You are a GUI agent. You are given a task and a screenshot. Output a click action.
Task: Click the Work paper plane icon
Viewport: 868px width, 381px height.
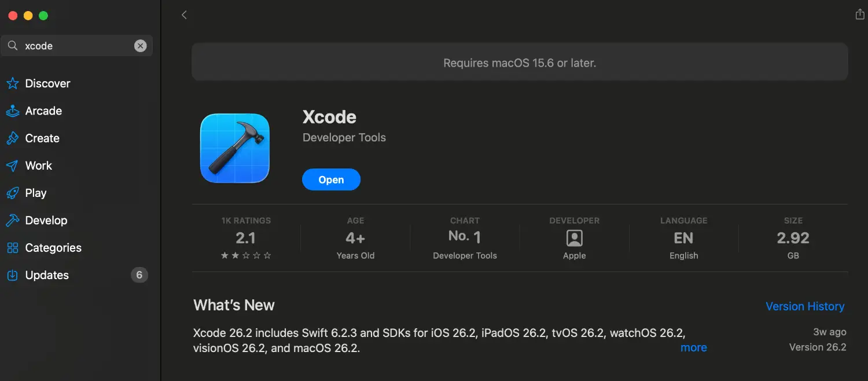point(12,166)
